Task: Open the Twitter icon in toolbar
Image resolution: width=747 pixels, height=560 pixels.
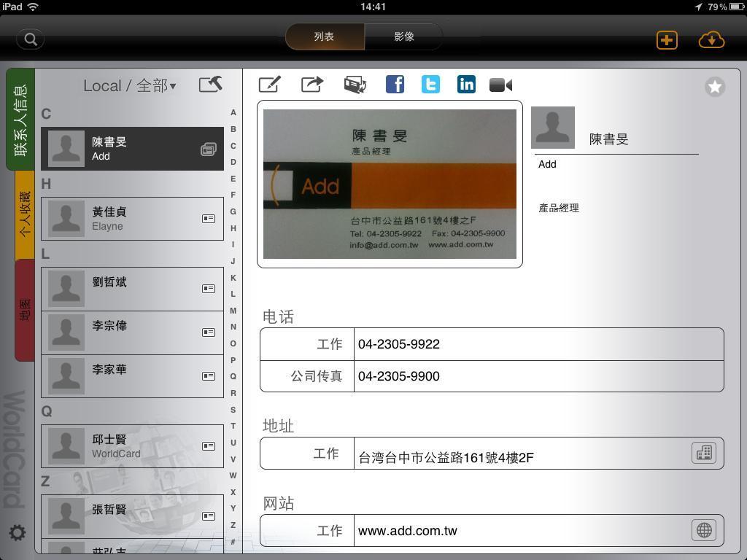Action: tap(430, 85)
